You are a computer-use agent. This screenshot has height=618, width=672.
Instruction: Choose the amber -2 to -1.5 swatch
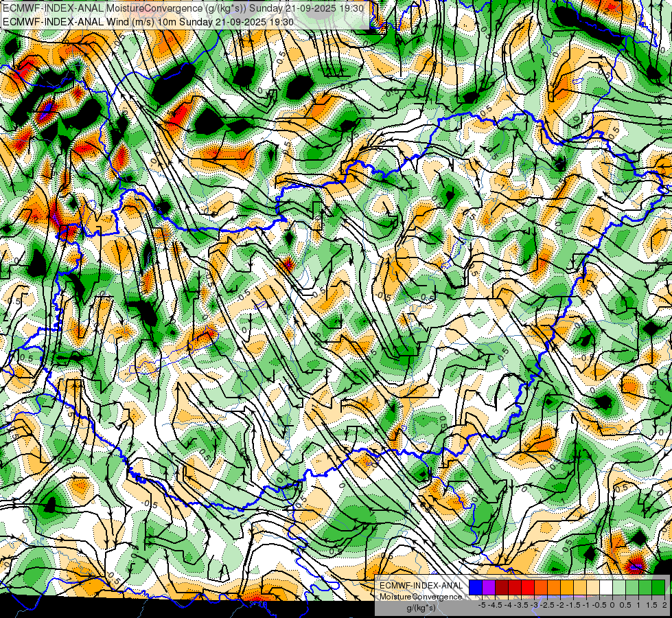(x=567, y=588)
